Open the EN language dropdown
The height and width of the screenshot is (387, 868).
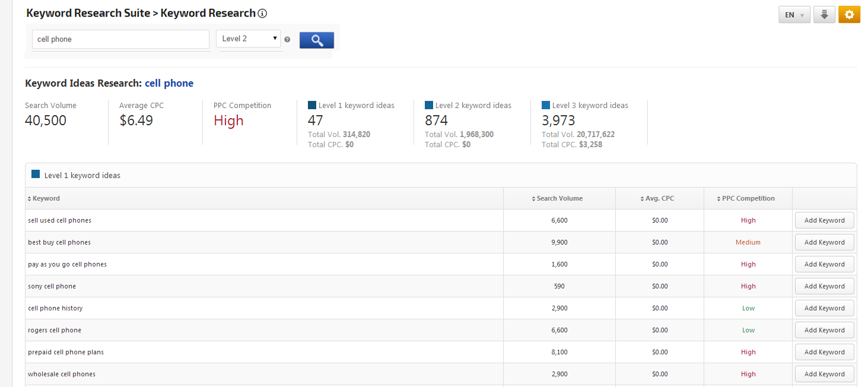pyautogui.click(x=794, y=15)
